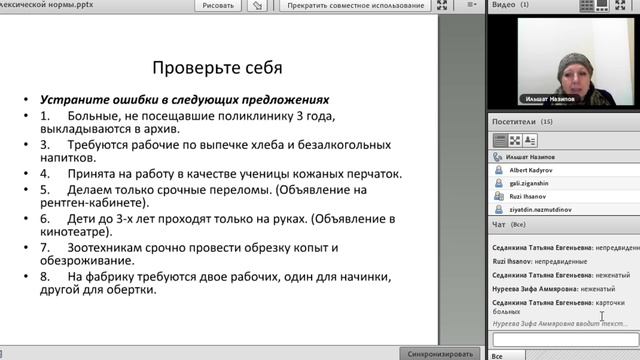Screen dimensions: 640x360
Task: Switch to attendee status view in Посетители
Action: (530, 140)
